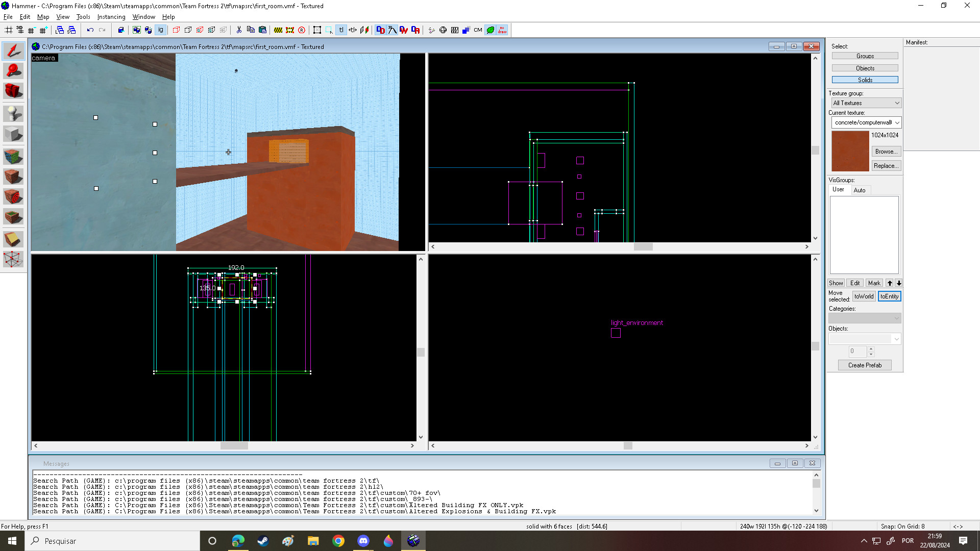The height and width of the screenshot is (551, 980).
Task: Select the Block creation tool
Action: pos(13,134)
